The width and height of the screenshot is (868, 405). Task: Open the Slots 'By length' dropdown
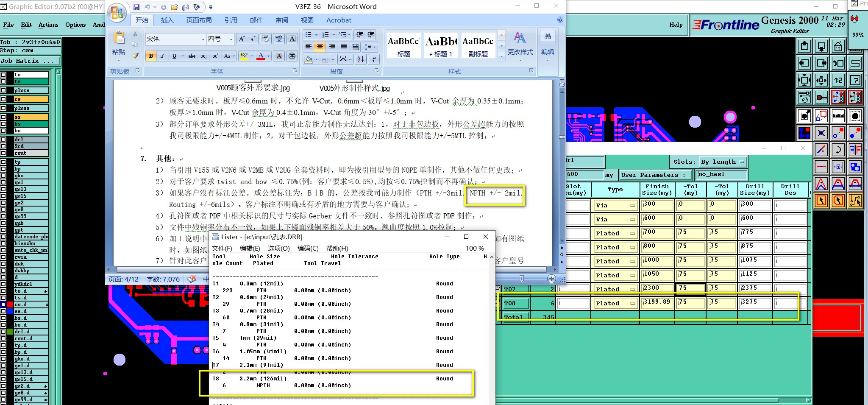tap(723, 162)
